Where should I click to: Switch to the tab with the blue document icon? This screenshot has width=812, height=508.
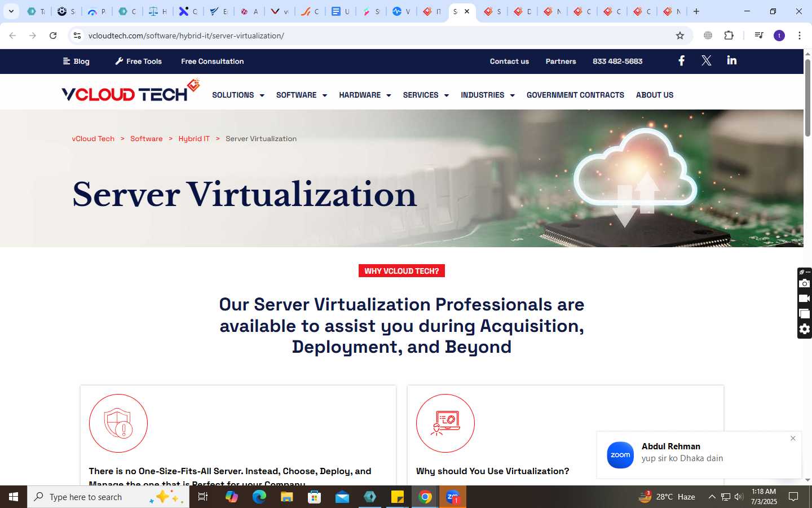click(340, 11)
